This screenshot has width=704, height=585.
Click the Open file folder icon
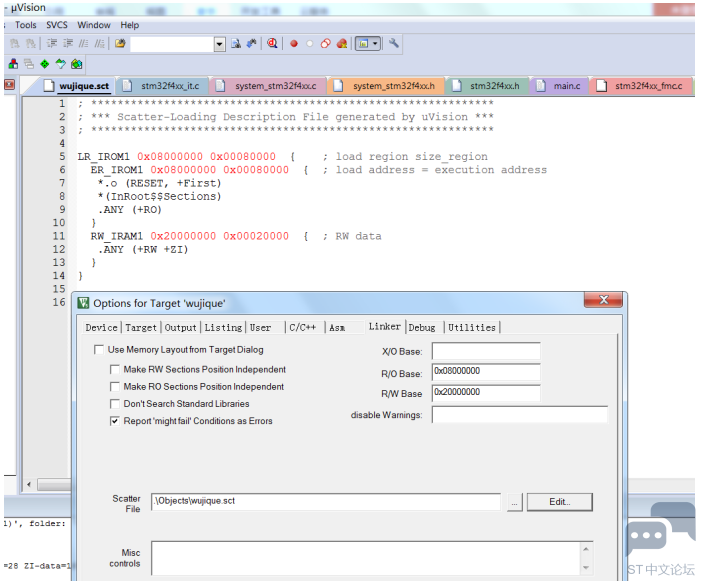click(x=120, y=43)
